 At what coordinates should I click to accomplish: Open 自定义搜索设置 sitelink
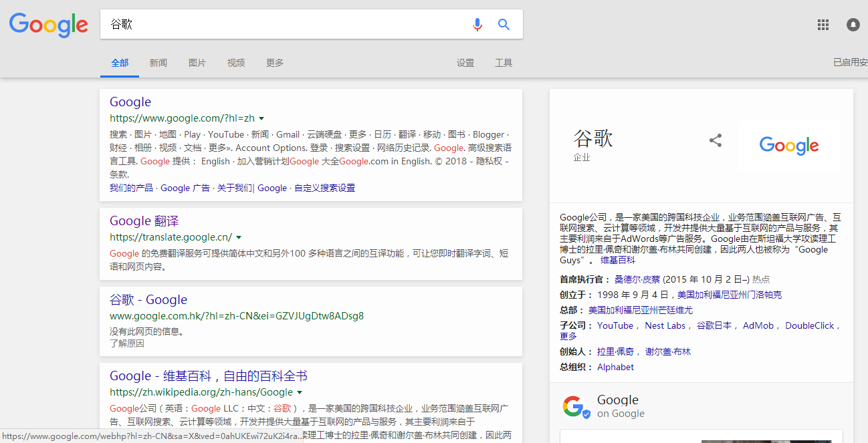(324, 188)
